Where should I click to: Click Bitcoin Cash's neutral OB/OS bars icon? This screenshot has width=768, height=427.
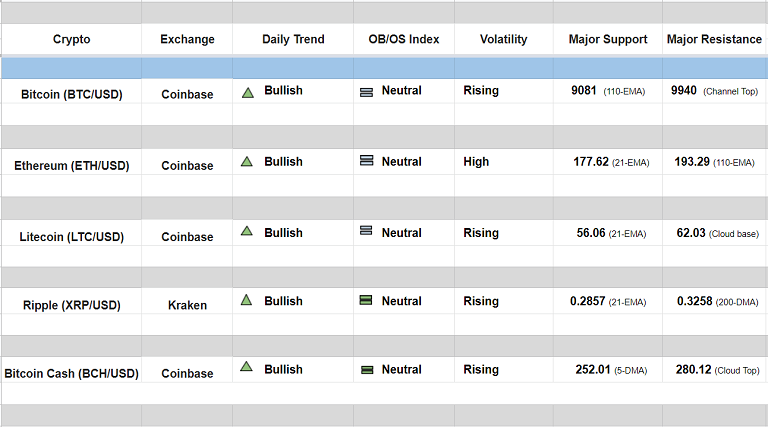pyautogui.click(x=366, y=370)
